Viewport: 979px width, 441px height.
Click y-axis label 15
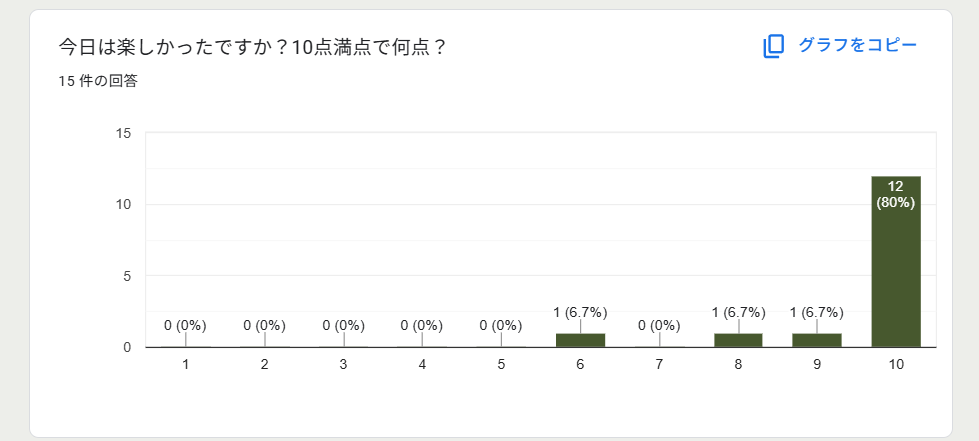click(123, 134)
